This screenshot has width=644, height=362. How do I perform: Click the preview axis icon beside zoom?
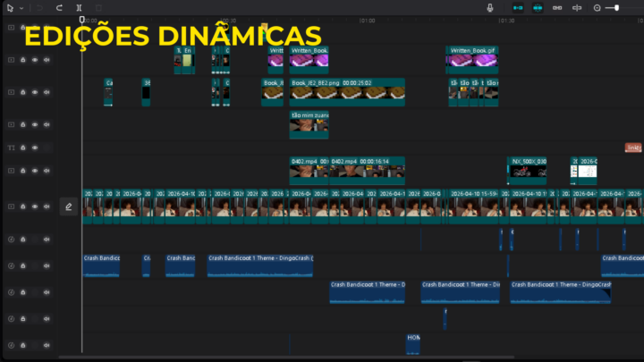[x=577, y=7]
